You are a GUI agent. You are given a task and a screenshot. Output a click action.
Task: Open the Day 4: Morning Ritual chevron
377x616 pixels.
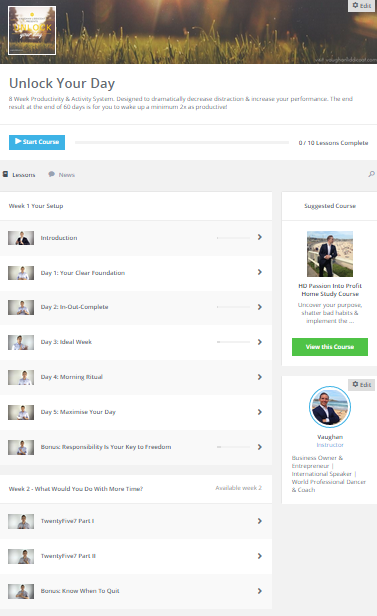click(260, 377)
